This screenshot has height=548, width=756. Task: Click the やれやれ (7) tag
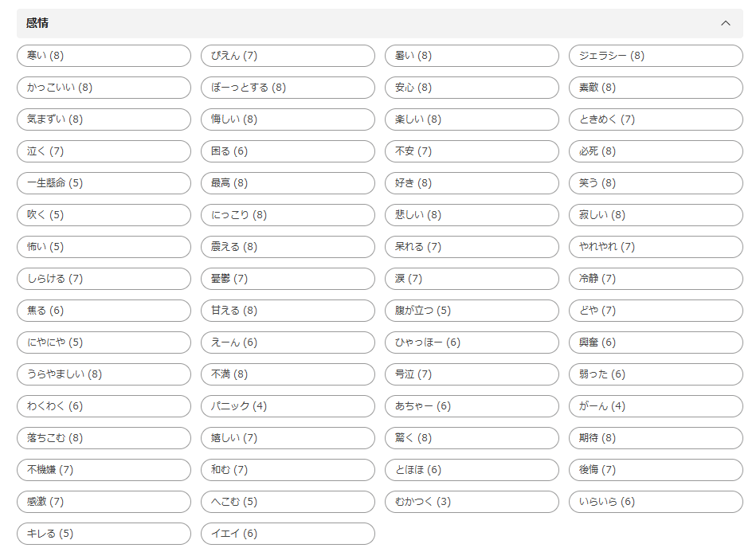[656, 247]
